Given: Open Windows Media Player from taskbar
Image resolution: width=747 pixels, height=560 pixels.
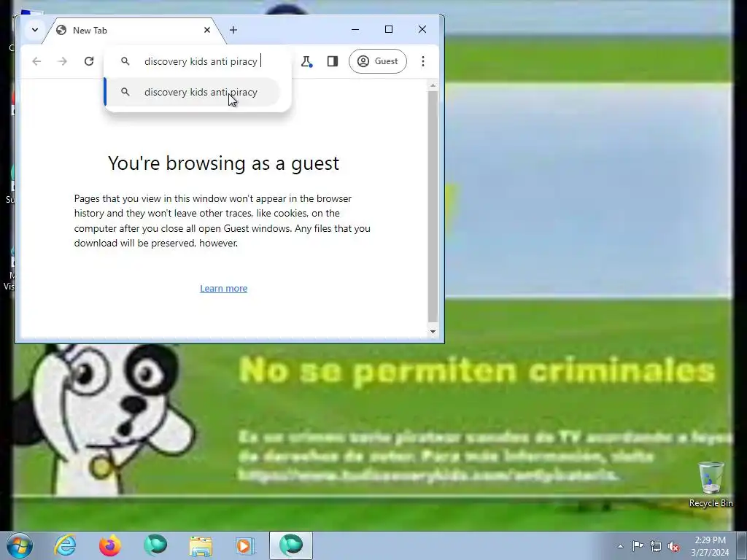Looking at the screenshot, I should point(245,545).
